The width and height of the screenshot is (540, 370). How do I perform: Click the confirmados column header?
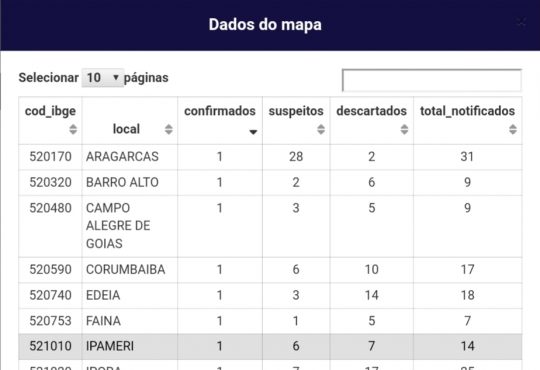(x=220, y=121)
